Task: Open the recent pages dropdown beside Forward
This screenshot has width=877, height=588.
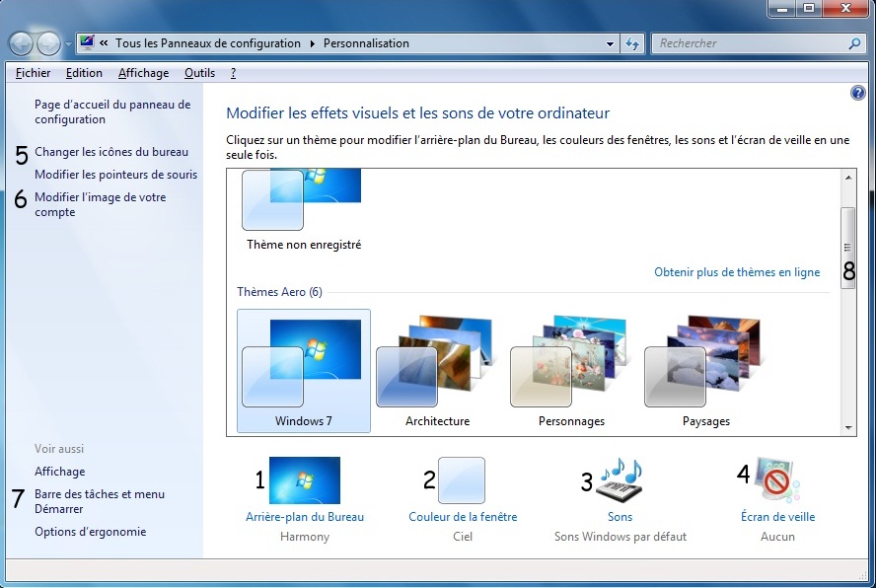Action: [x=68, y=43]
